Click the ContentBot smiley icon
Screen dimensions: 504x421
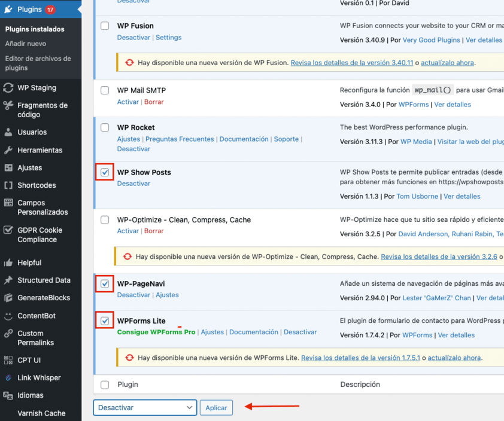[8, 316]
